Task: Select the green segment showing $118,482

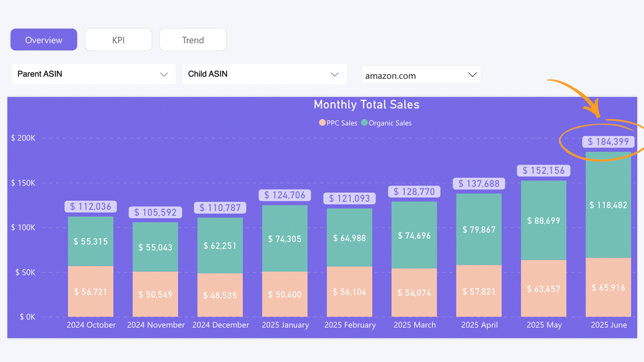Action: (x=608, y=204)
